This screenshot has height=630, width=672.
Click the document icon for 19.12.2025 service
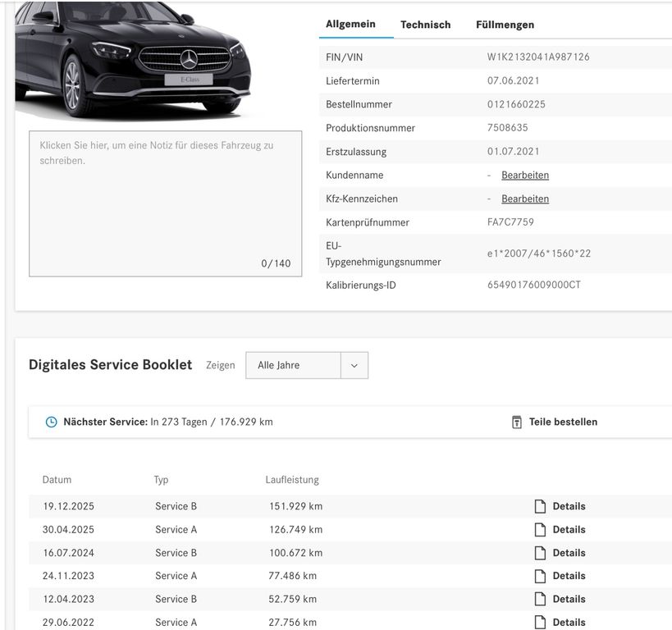click(x=540, y=506)
